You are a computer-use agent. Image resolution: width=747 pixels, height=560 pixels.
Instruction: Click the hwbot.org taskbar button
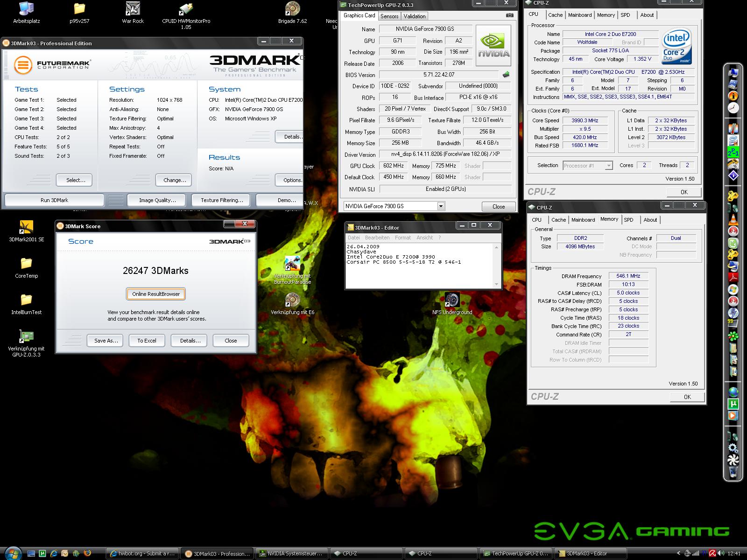[x=142, y=553]
